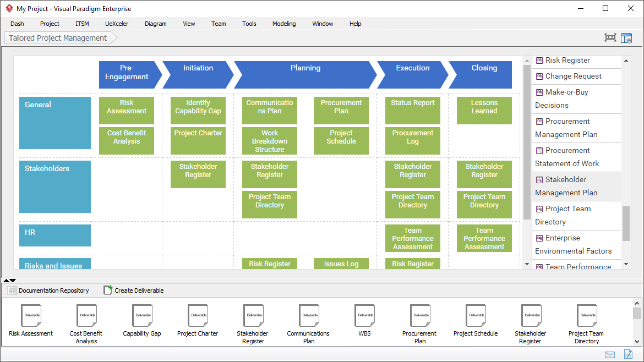Click the HR category row header

(55, 235)
